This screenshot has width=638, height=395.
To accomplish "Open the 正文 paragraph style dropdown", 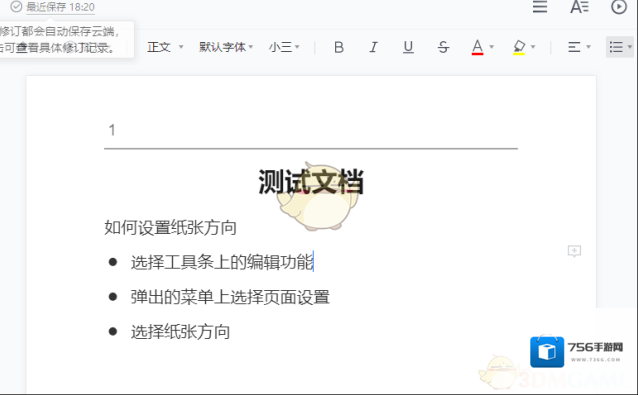I will click(x=165, y=47).
